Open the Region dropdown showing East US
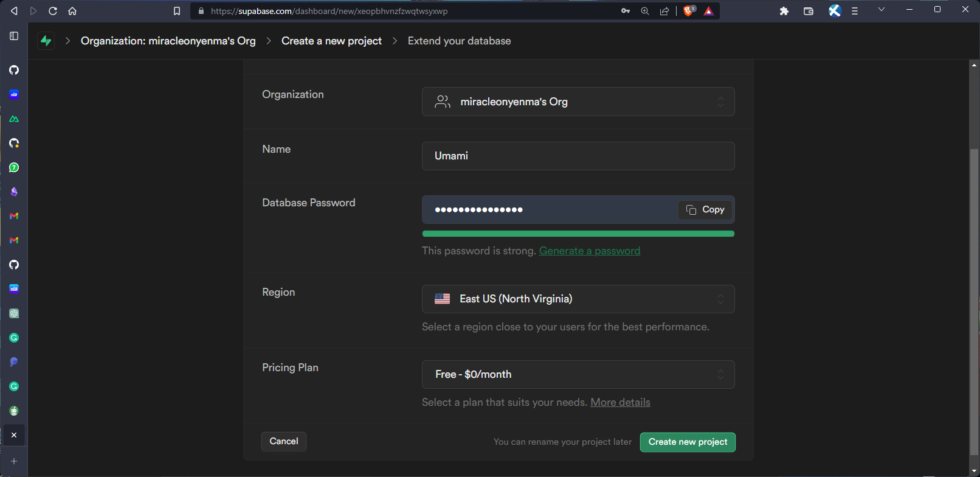Viewport: 980px width, 477px height. [578, 299]
